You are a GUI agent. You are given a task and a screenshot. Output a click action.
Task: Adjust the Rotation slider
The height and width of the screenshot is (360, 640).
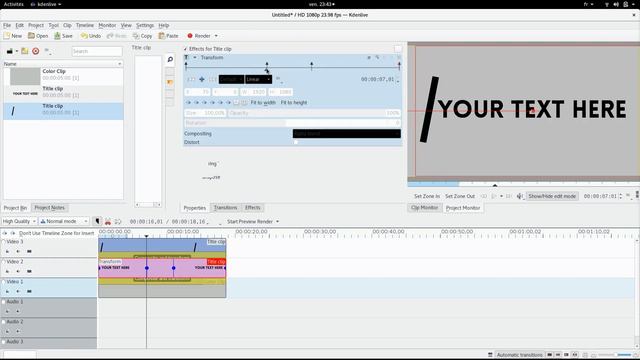pyautogui.click(x=292, y=123)
